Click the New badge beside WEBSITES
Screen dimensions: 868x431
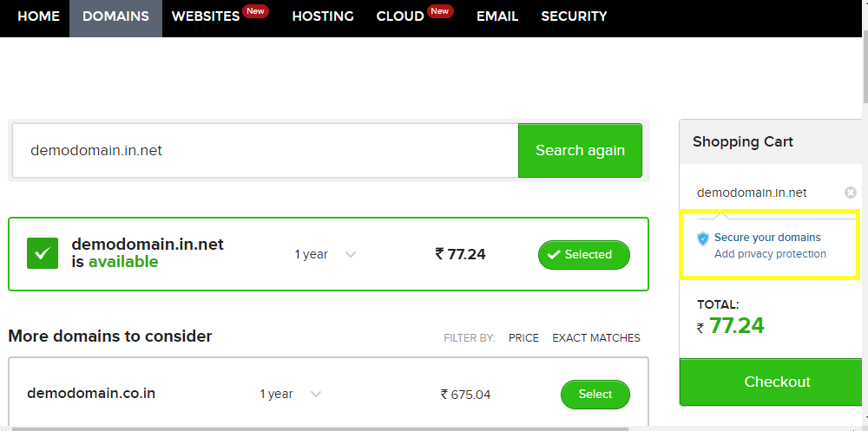tap(255, 11)
